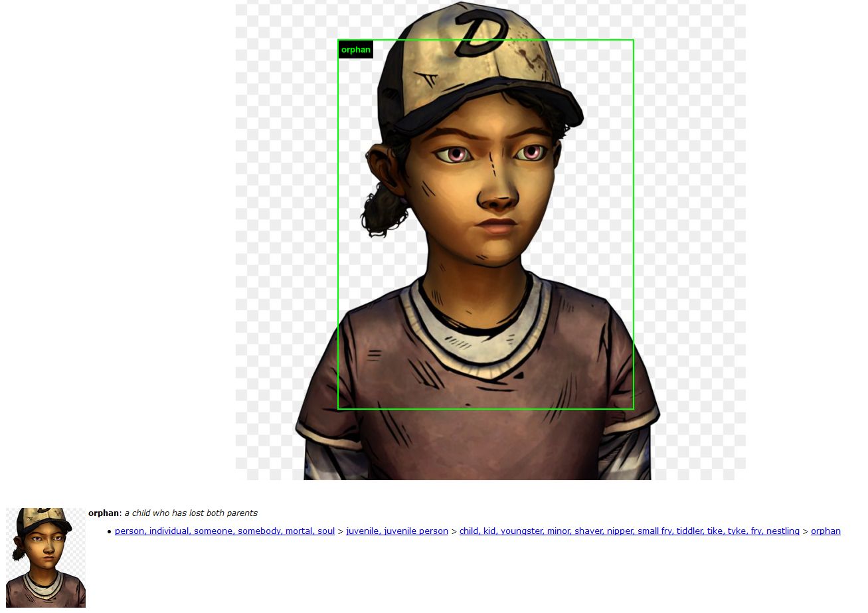Open the 'juvenile, juvenile person' link
This screenshot has height=613, width=868.
coord(397,531)
